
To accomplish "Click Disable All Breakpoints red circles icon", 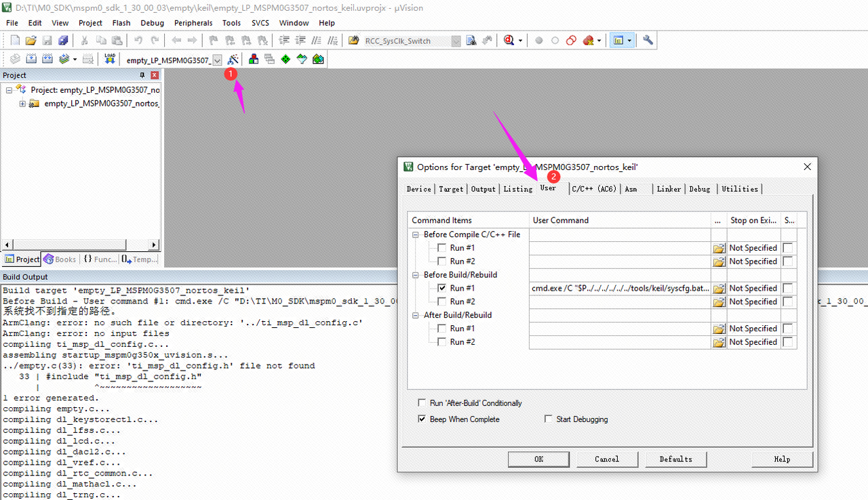I will point(571,41).
